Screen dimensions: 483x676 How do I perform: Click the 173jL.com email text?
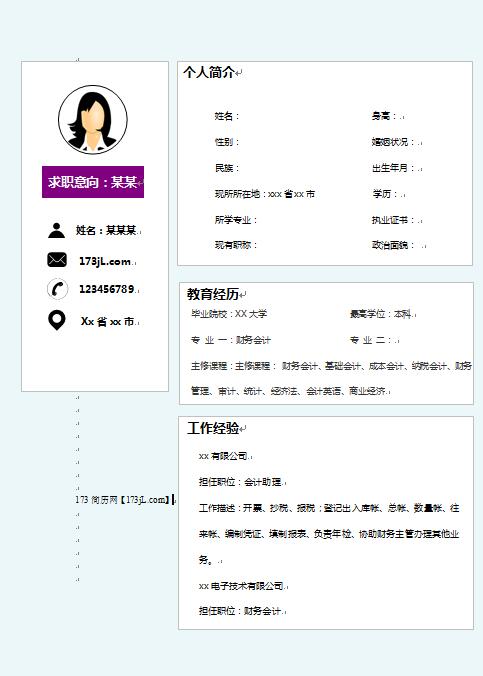tap(105, 261)
